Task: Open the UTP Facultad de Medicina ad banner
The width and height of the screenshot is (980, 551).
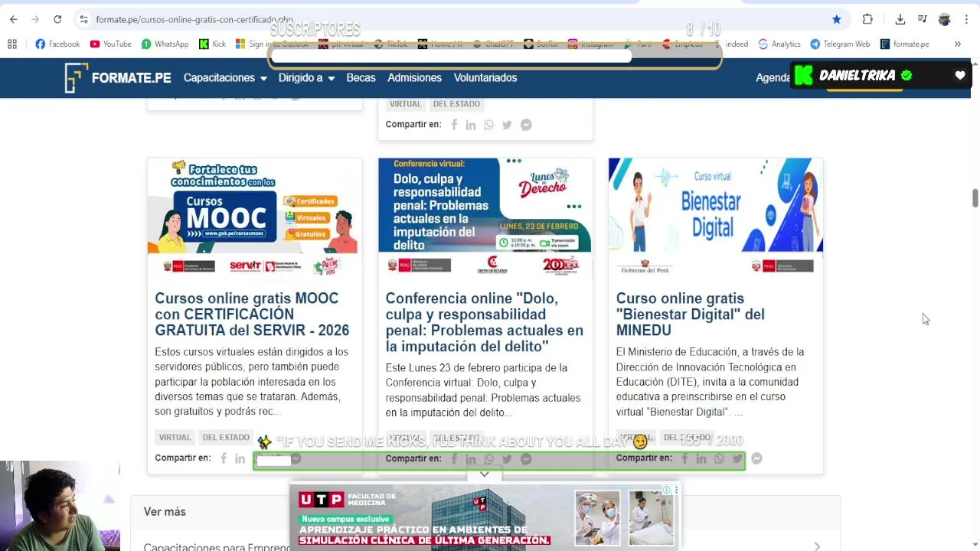Action: [x=485, y=517]
